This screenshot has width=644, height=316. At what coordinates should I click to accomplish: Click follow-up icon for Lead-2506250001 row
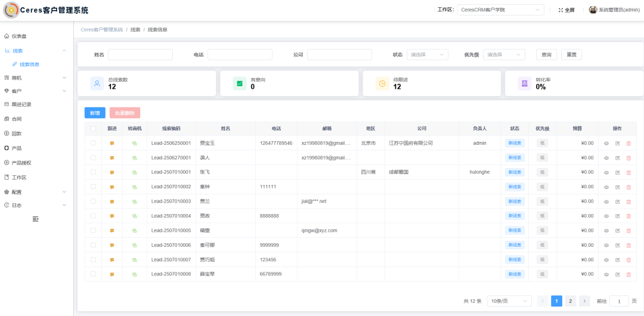(112, 143)
